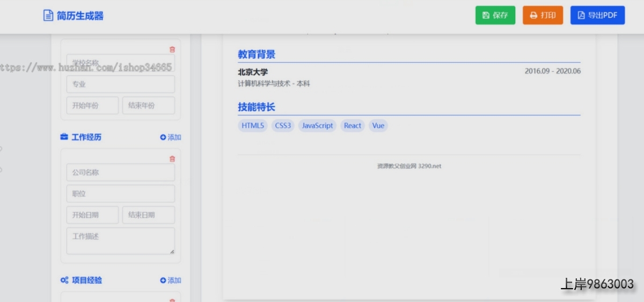Select the 开始年份 input box

[x=92, y=106]
